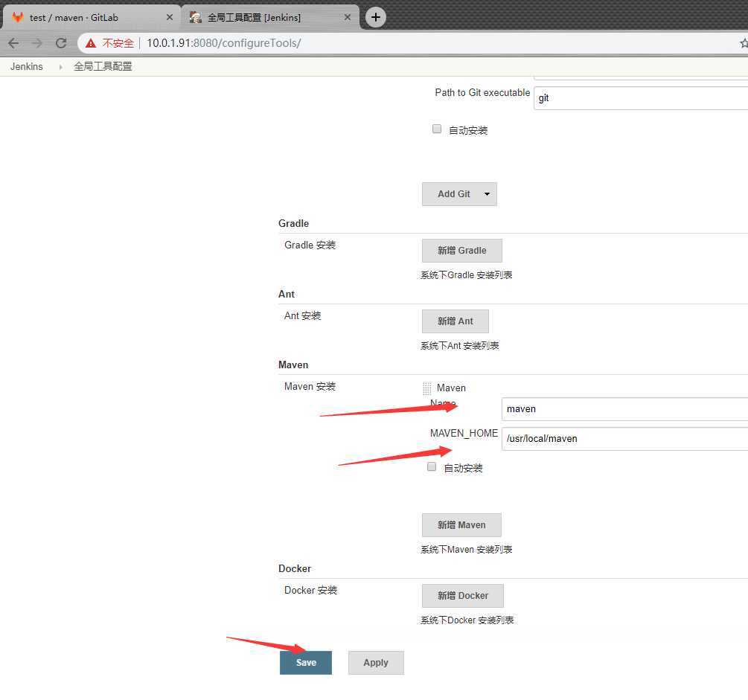This screenshot has height=700, width=748.
Task: Click 全局工具配置 breadcrumb link
Action: [103, 66]
